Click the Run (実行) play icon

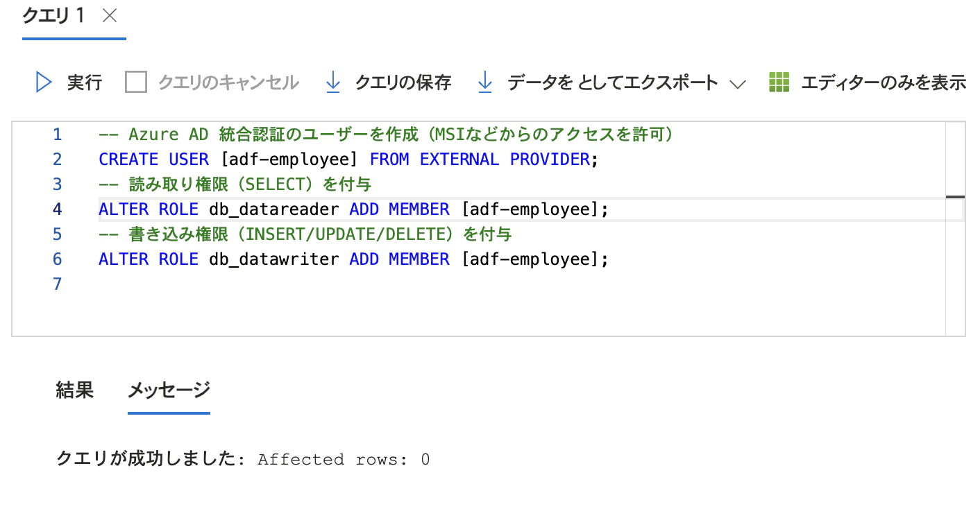(x=44, y=83)
